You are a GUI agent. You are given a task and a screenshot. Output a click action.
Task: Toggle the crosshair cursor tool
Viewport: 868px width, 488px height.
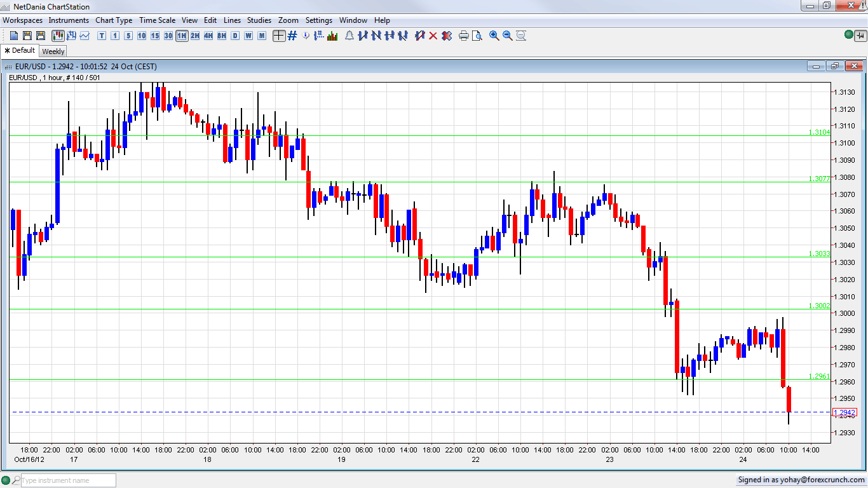tap(279, 36)
